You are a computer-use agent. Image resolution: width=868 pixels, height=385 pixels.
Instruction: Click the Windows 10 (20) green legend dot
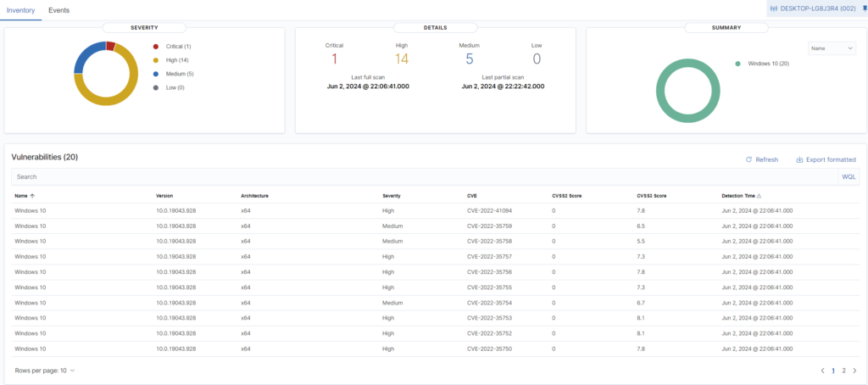click(737, 64)
